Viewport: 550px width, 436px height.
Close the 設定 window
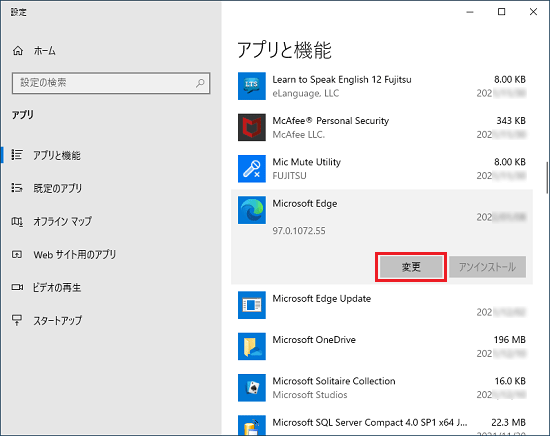pyautogui.click(x=533, y=12)
